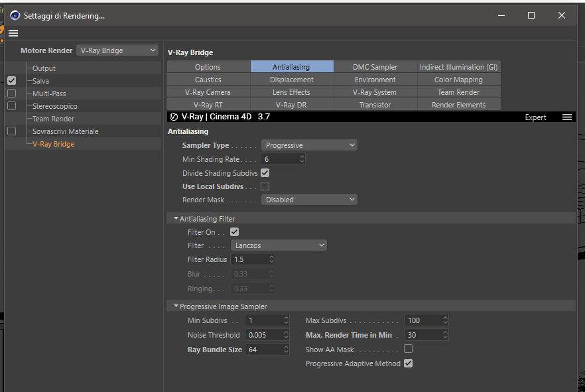The image size is (585, 392).
Task: Open the Filter type dropdown showing Lanczos
Action: 279,245
